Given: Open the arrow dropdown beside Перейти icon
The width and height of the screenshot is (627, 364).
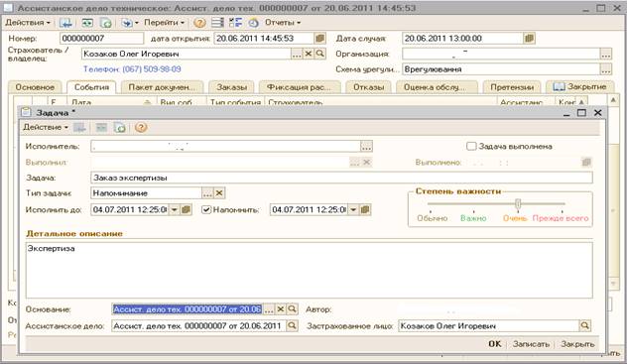Looking at the screenshot, I should coord(136,23).
